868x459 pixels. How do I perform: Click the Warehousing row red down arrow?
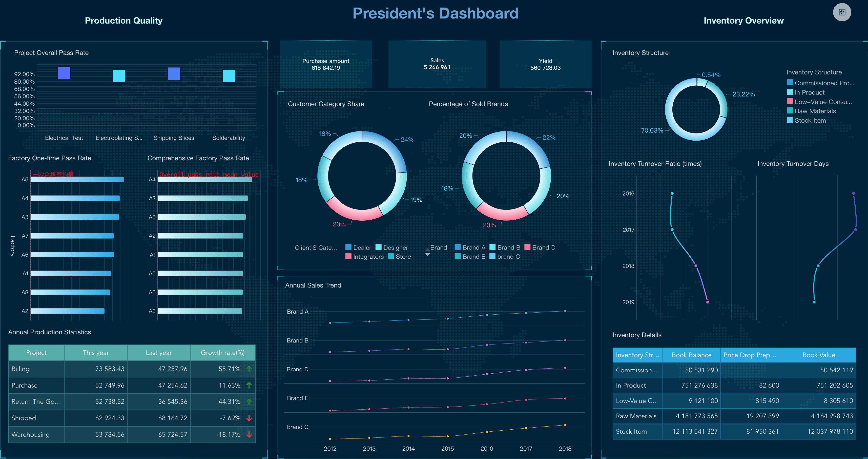coord(249,434)
